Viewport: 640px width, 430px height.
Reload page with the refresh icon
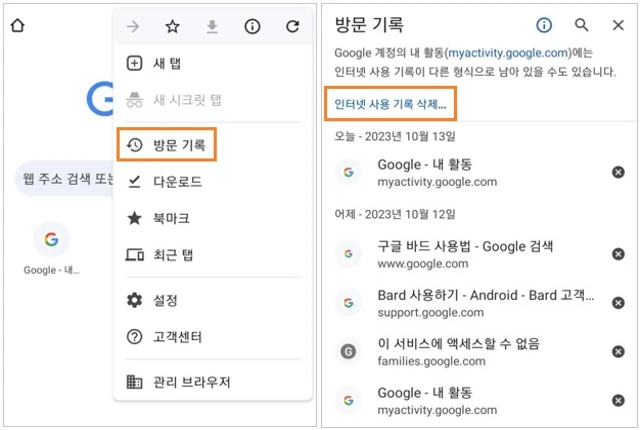coord(292,27)
